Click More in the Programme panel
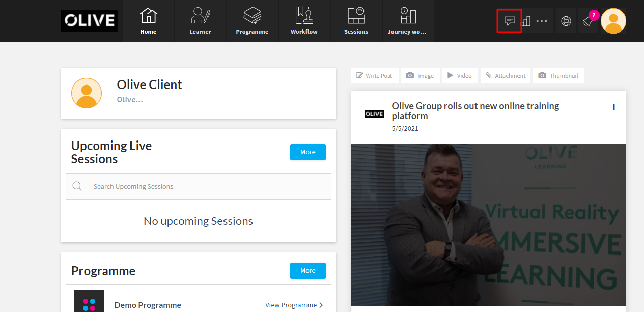This screenshot has width=644, height=312. 307,270
